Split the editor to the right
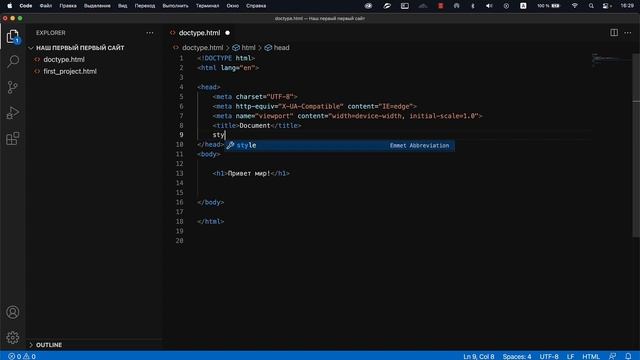 click(x=614, y=33)
